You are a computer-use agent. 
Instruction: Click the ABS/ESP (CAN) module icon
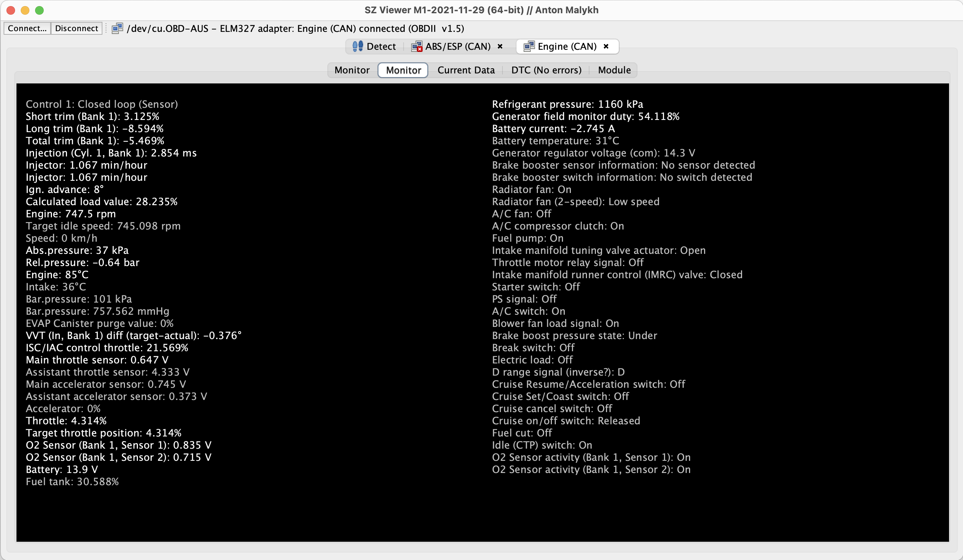click(417, 47)
